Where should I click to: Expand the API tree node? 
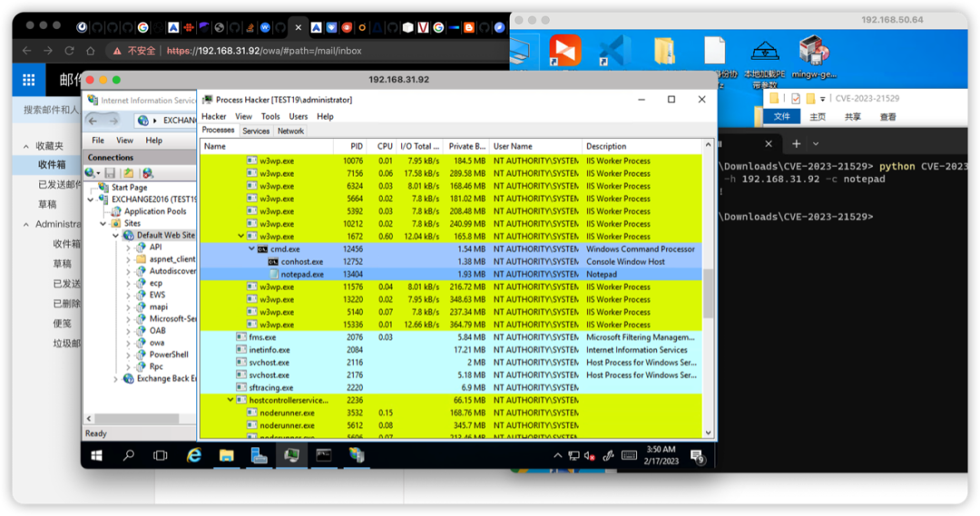click(x=128, y=248)
